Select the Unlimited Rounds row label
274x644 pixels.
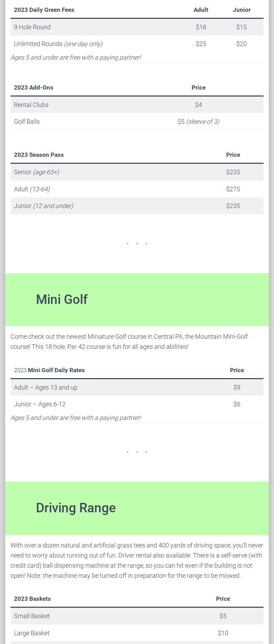click(58, 44)
